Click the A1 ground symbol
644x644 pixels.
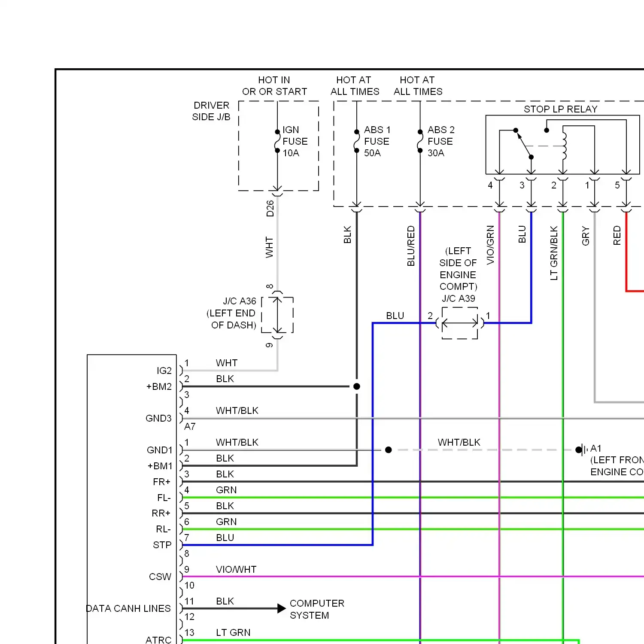(x=583, y=450)
